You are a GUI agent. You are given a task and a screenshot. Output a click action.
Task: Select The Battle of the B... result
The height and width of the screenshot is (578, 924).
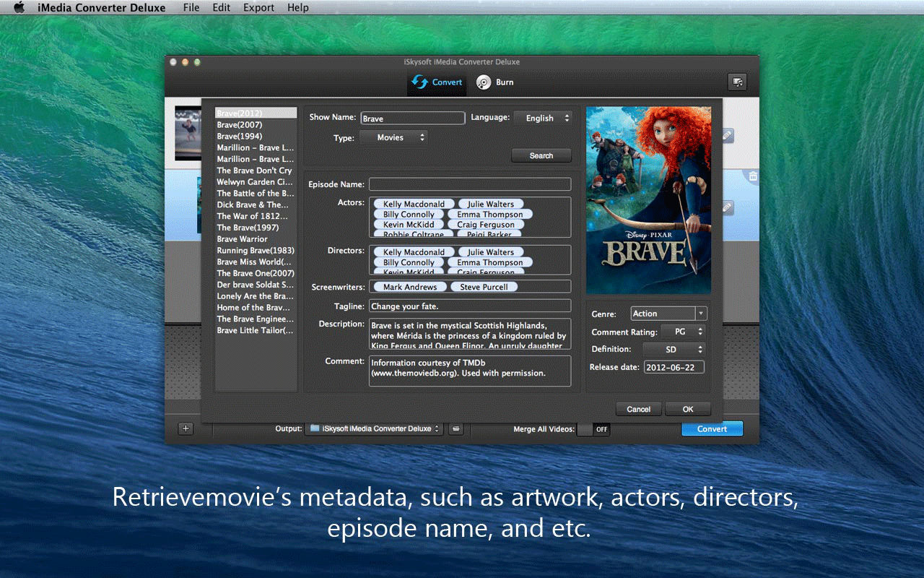(256, 194)
